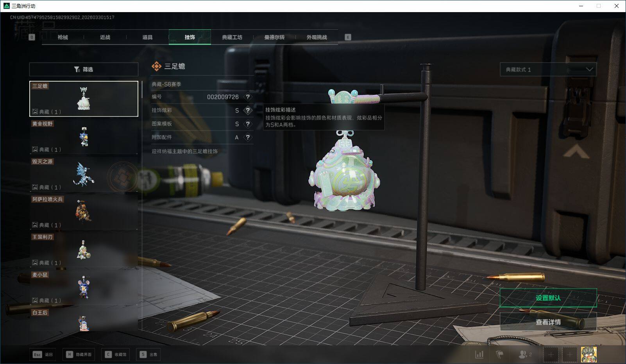
Task: Switch to the 枪械 tab
Action: 63,37
